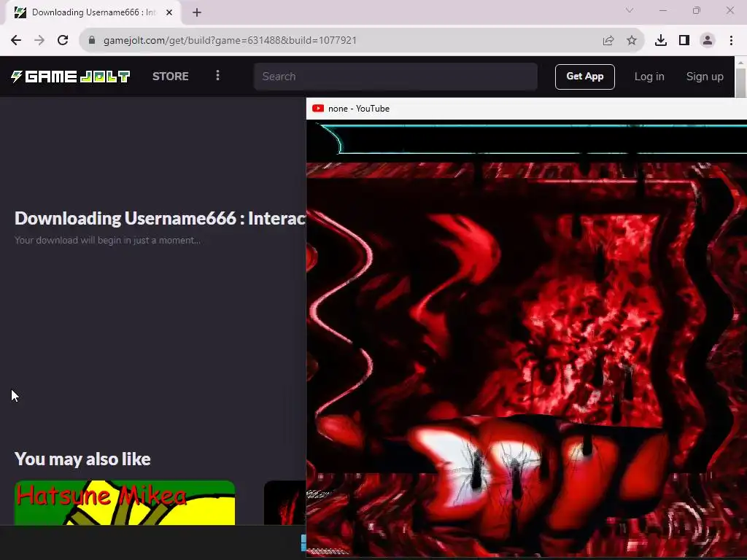Click the browser forward arrow
Image resolution: width=747 pixels, height=560 pixels.
tap(39, 41)
